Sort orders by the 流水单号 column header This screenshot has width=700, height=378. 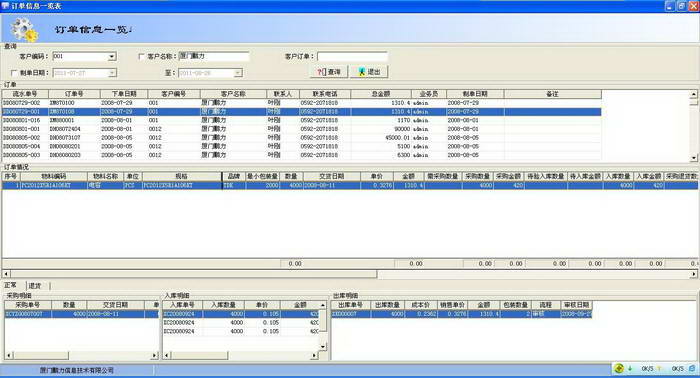[25, 94]
